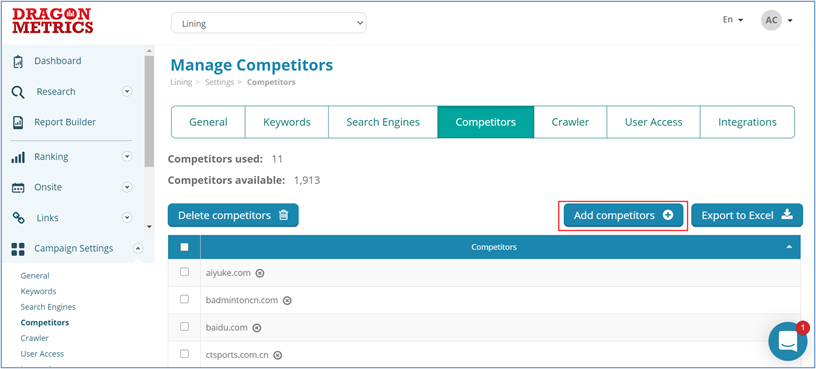The image size is (816, 369).
Task: Click the Add competitors button
Action: 623,215
